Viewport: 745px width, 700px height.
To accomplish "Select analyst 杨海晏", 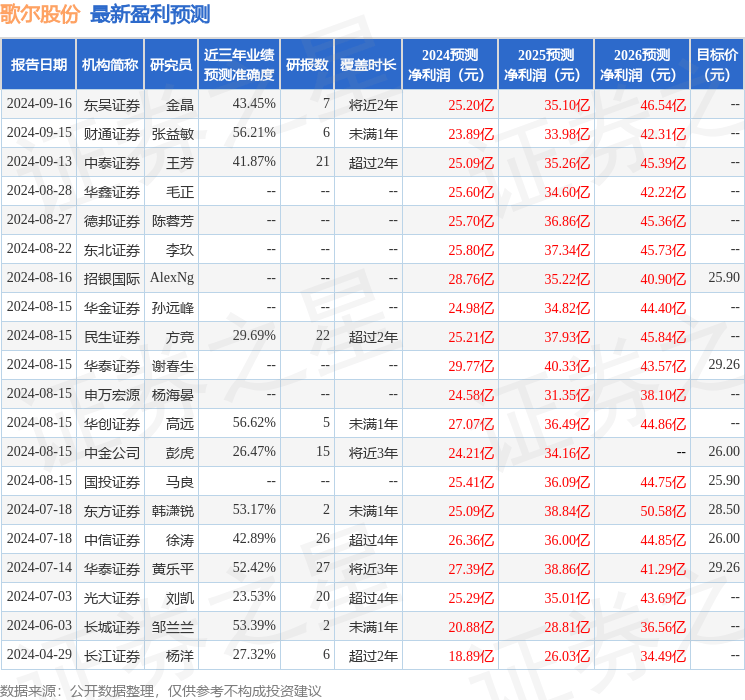I will [172, 395].
